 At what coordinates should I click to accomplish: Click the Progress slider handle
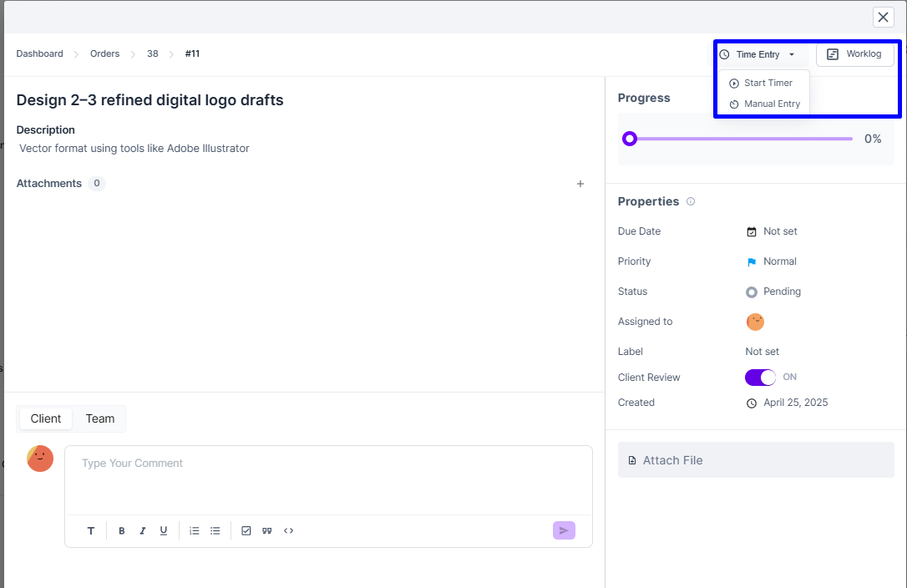point(630,139)
